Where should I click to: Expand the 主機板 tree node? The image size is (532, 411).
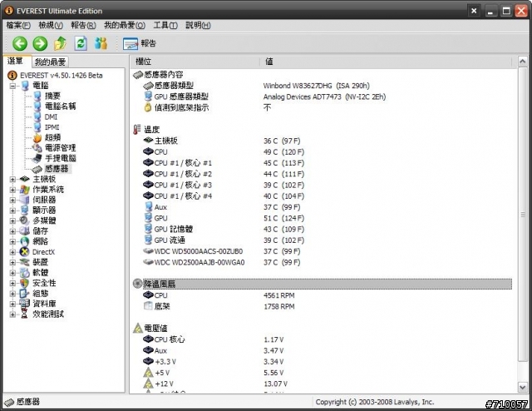click(x=12, y=179)
